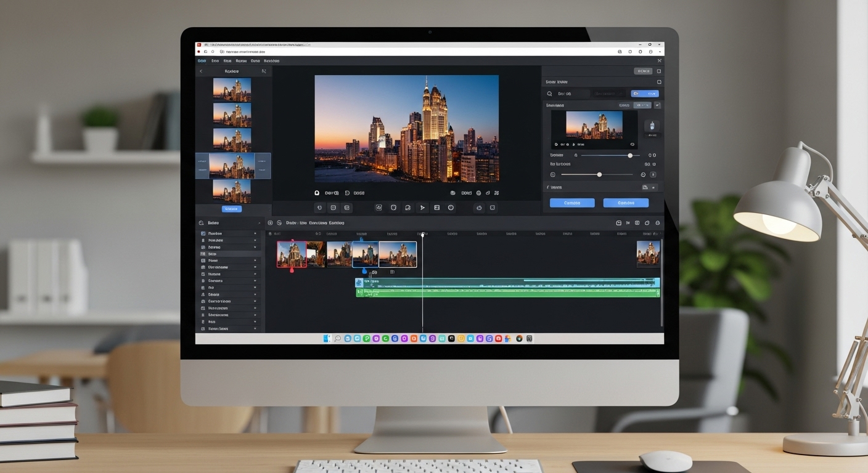
Task: Click the blue marker below the blue-outlined clip
Action: coord(364,270)
